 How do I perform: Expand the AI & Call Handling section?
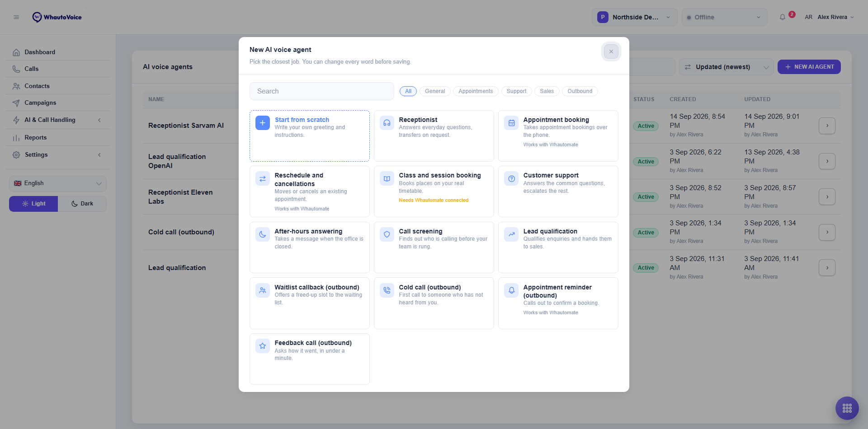[x=58, y=120]
